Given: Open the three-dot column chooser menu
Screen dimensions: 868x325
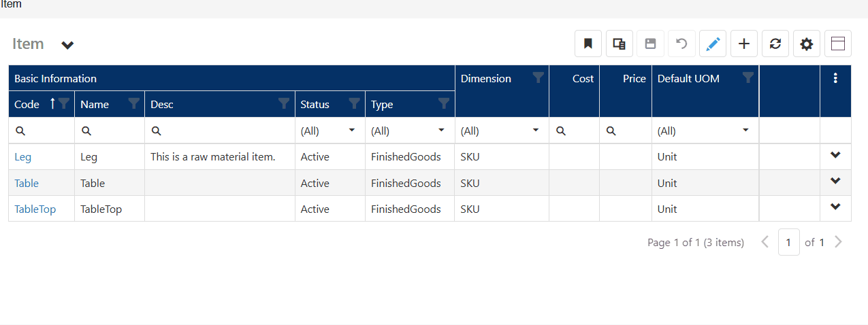Looking at the screenshot, I should (x=835, y=78).
